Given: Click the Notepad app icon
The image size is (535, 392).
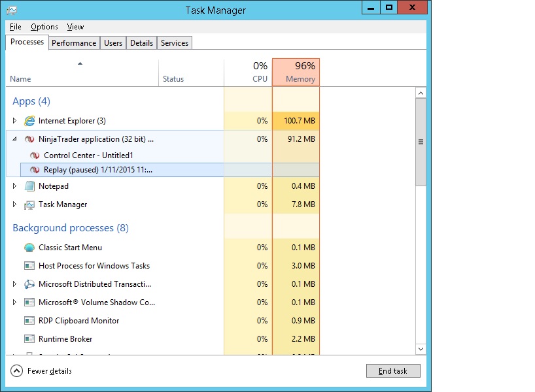Looking at the screenshot, I should point(29,186).
